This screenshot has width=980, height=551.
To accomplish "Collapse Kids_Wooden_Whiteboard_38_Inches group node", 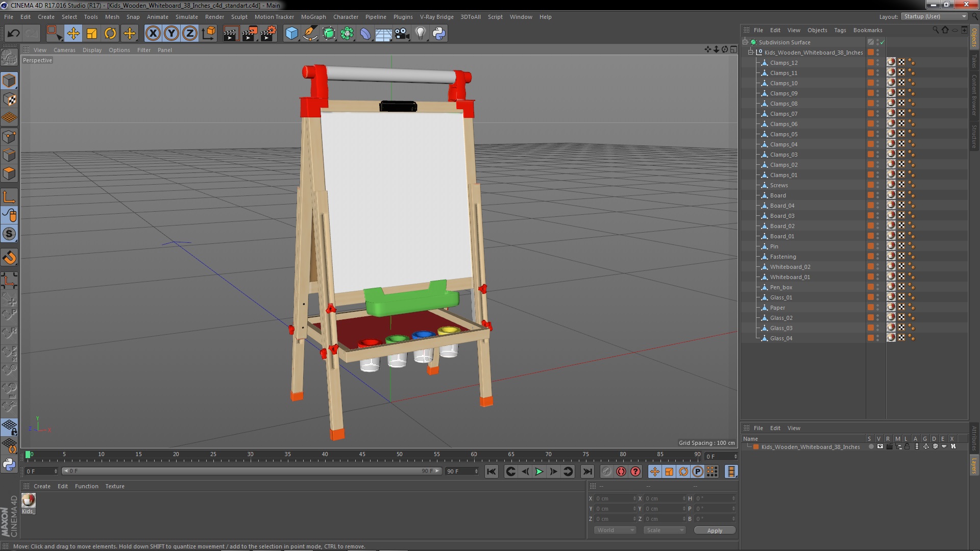I will coord(751,53).
